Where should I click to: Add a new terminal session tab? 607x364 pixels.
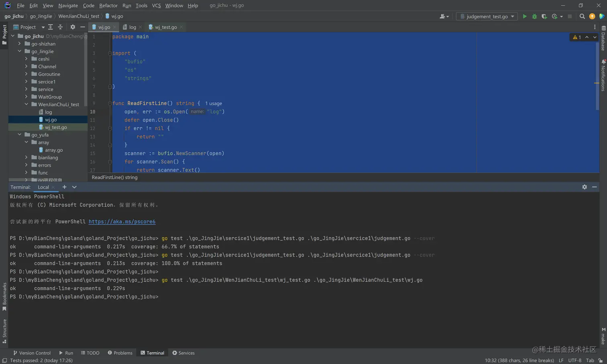coord(64,187)
